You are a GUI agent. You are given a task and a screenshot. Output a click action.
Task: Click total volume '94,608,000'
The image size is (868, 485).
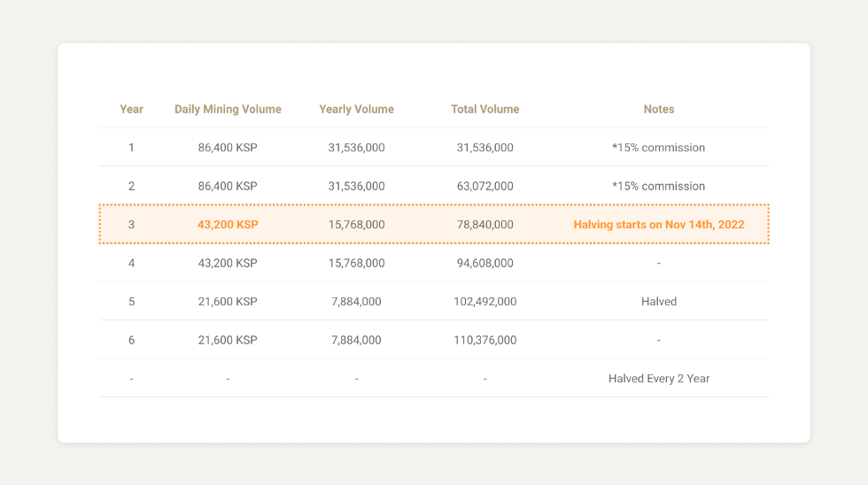(x=485, y=263)
